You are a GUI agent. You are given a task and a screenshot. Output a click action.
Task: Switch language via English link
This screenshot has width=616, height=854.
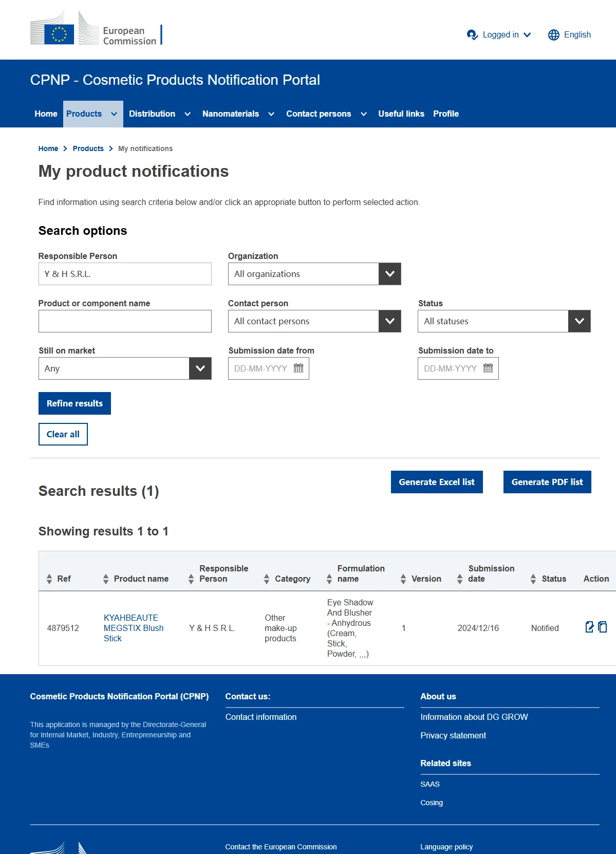click(x=577, y=35)
